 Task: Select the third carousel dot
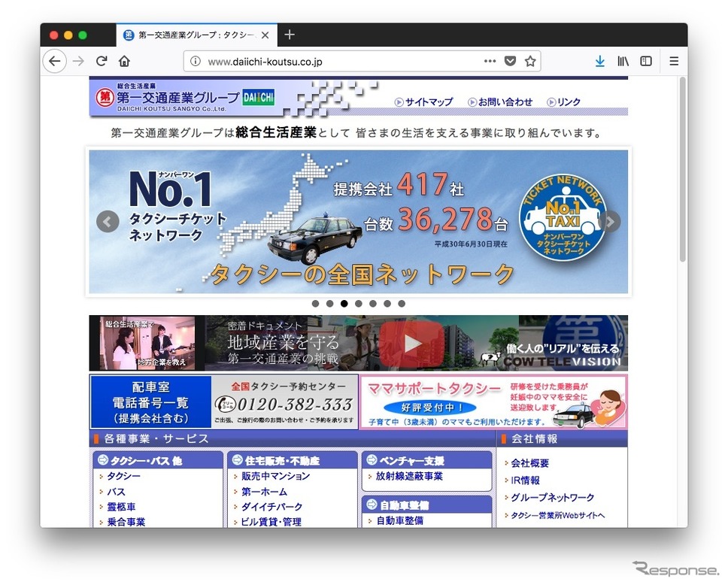(344, 304)
